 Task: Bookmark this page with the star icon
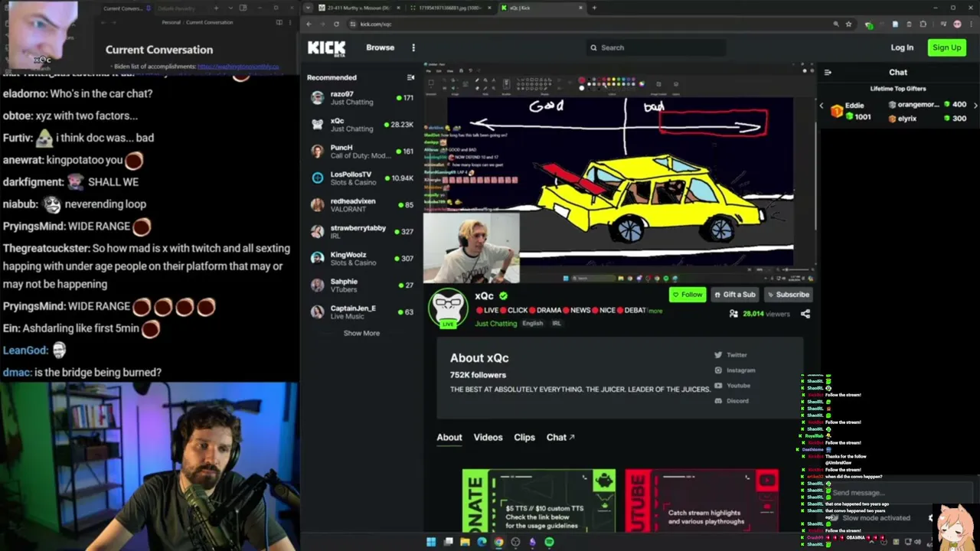(848, 24)
